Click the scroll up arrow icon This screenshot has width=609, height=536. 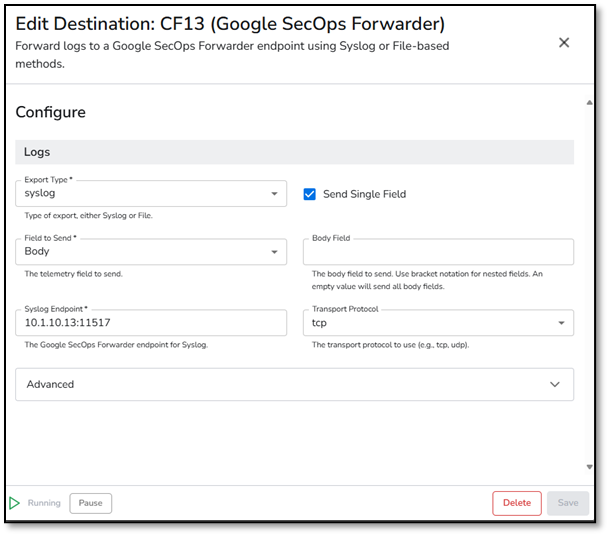(589, 103)
